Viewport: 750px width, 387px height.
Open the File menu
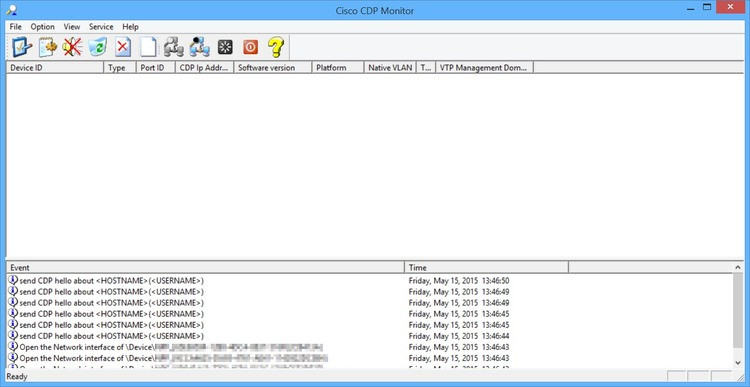tap(15, 27)
